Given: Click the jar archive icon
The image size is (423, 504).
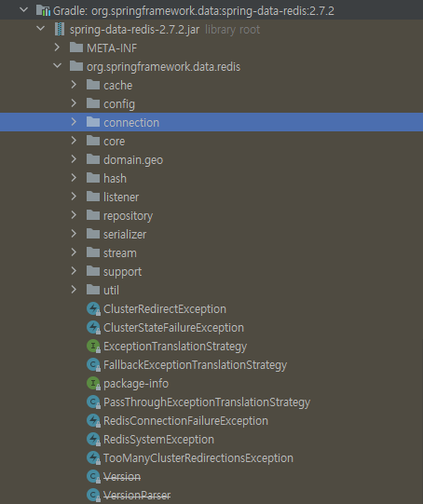Looking at the screenshot, I should click(60, 29).
